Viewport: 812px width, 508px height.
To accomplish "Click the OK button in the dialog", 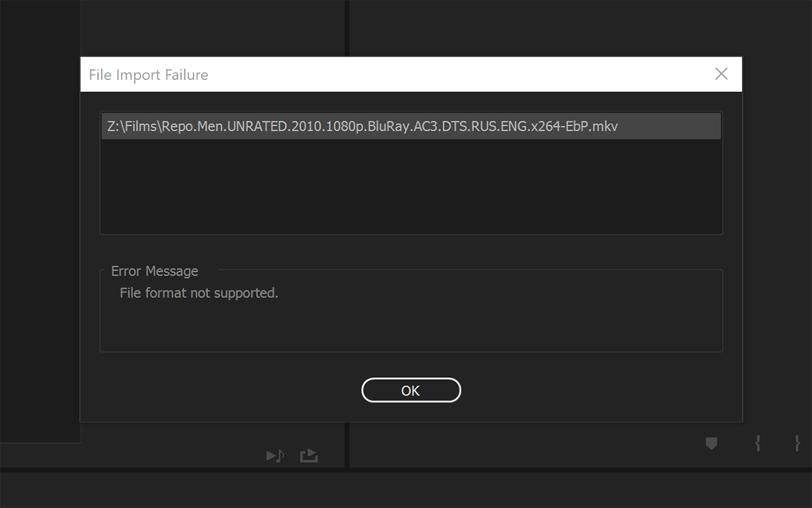I will [x=411, y=390].
